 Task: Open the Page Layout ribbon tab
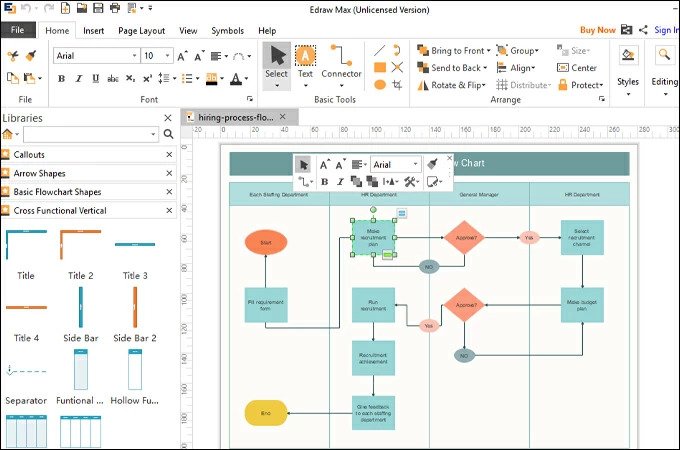tap(141, 30)
